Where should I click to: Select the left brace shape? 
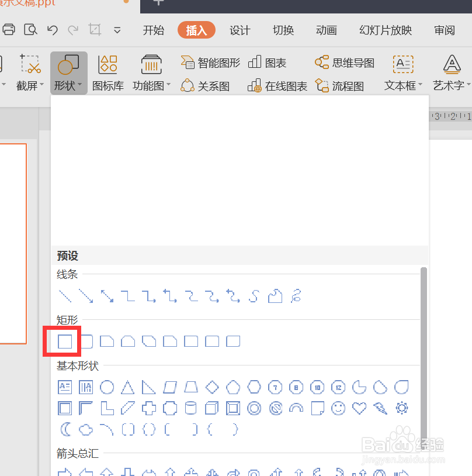click(210, 429)
